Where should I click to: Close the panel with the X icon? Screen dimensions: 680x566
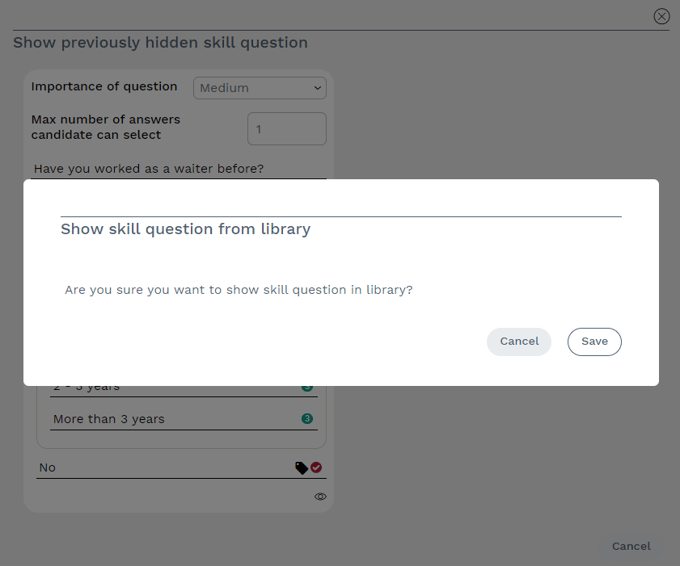tap(661, 16)
